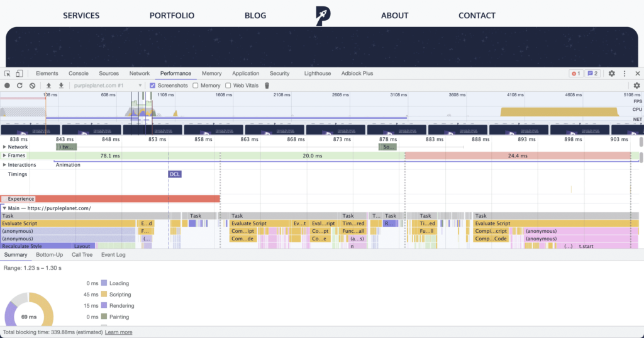Open the Bottom-Up tab

[49, 255]
